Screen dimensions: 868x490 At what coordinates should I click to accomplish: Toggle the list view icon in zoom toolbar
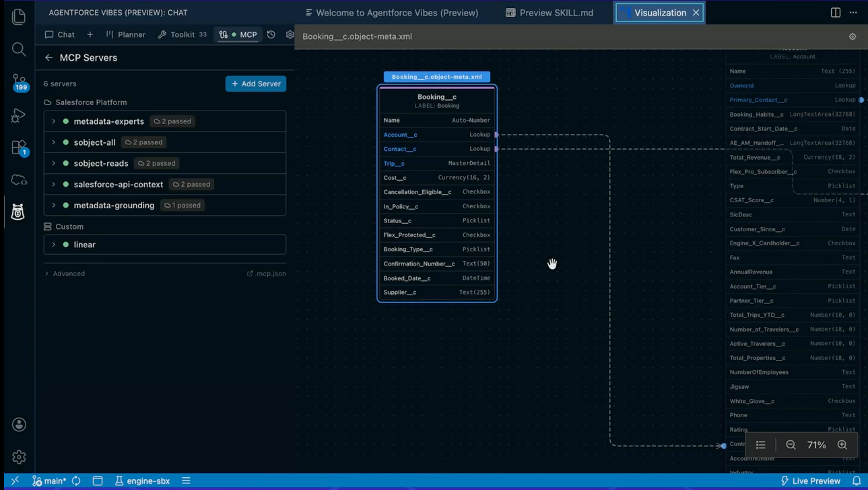pyautogui.click(x=760, y=445)
